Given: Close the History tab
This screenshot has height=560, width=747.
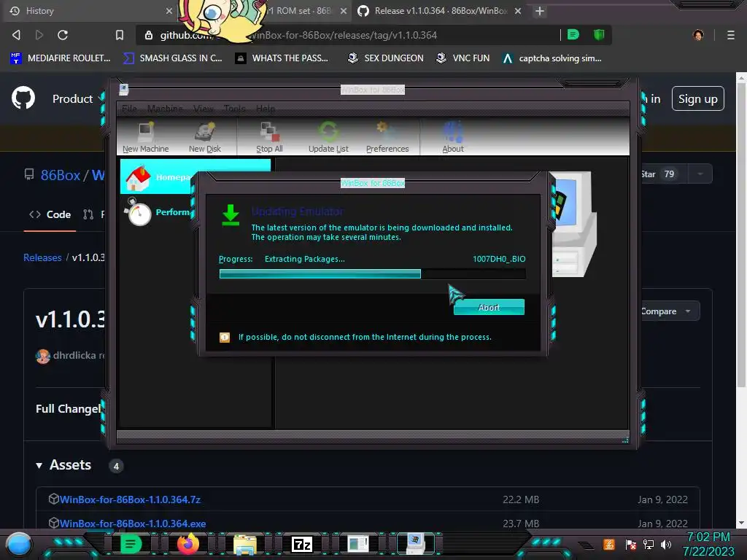Looking at the screenshot, I should pyautogui.click(x=169, y=11).
